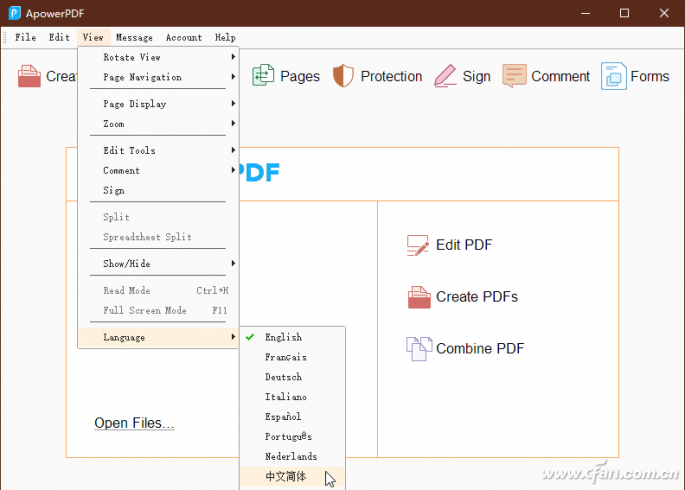Viewport: 685px width, 490px height.
Task: Click the Combine PDF label
Action: pyautogui.click(x=480, y=349)
